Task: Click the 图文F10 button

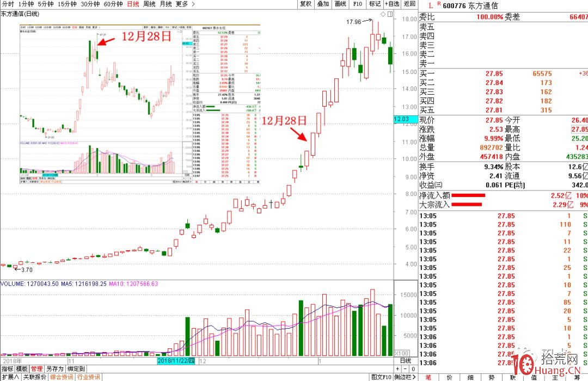Action: click(381, 377)
